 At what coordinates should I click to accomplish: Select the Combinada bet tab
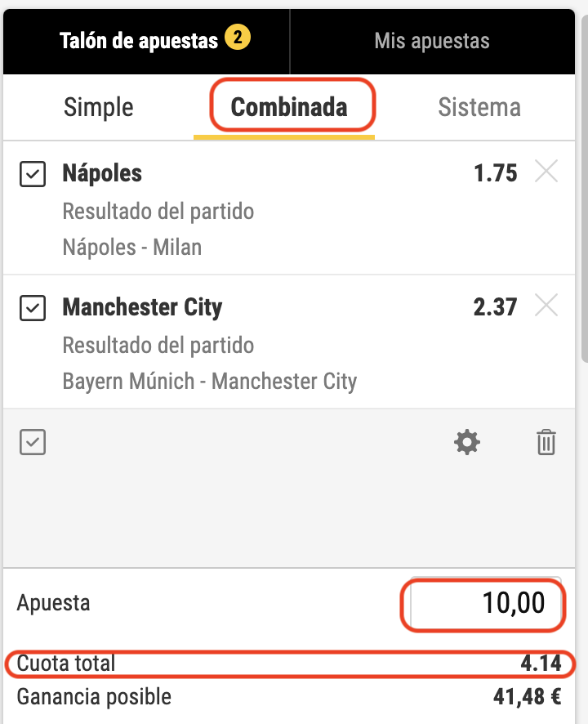point(289,107)
